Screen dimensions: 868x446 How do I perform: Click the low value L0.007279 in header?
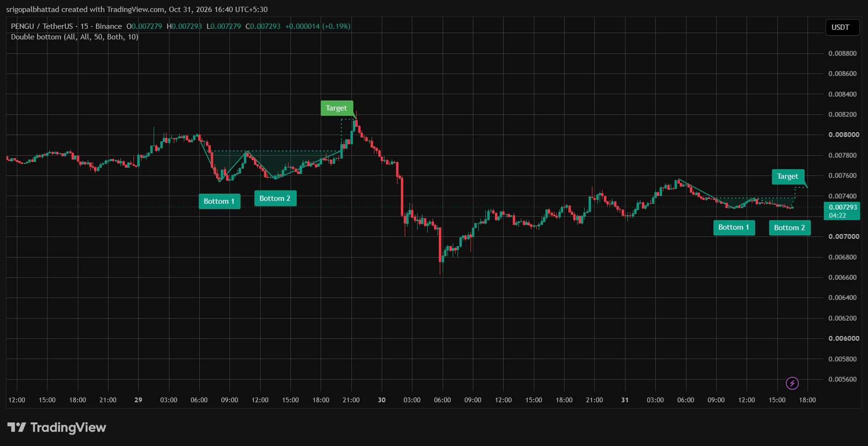[x=224, y=26]
